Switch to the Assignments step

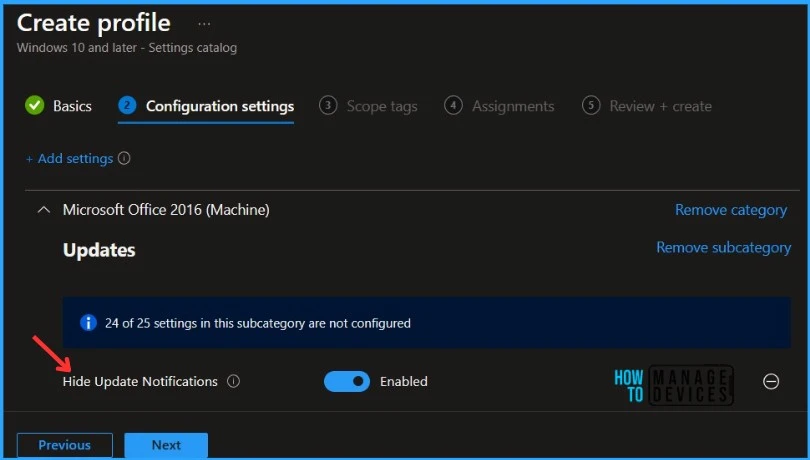click(513, 106)
